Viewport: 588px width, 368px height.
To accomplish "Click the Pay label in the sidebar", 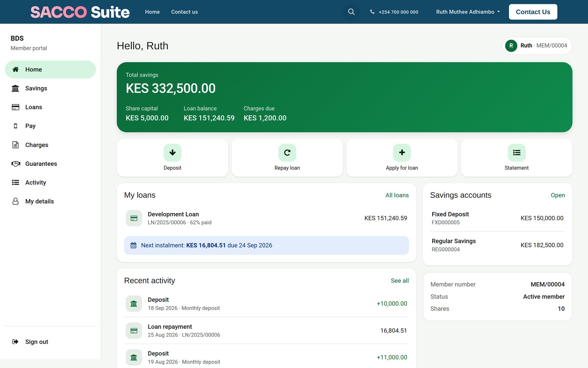I will [x=30, y=126].
